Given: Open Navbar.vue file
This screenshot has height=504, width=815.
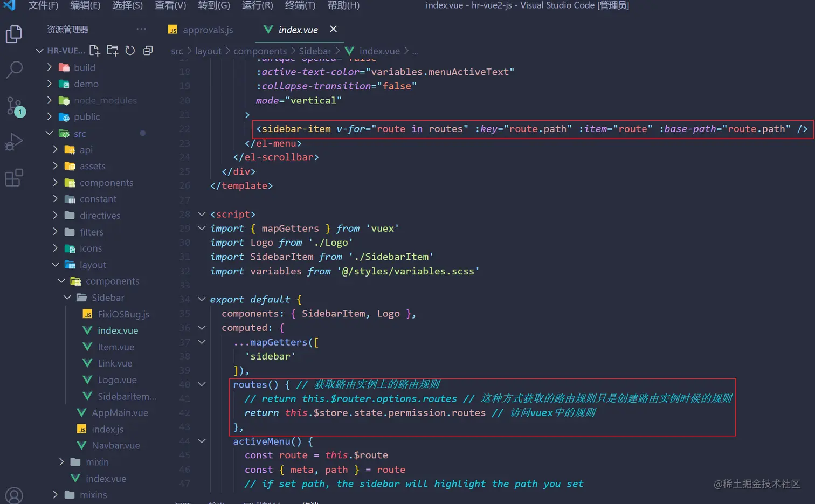Looking at the screenshot, I should pos(116,446).
